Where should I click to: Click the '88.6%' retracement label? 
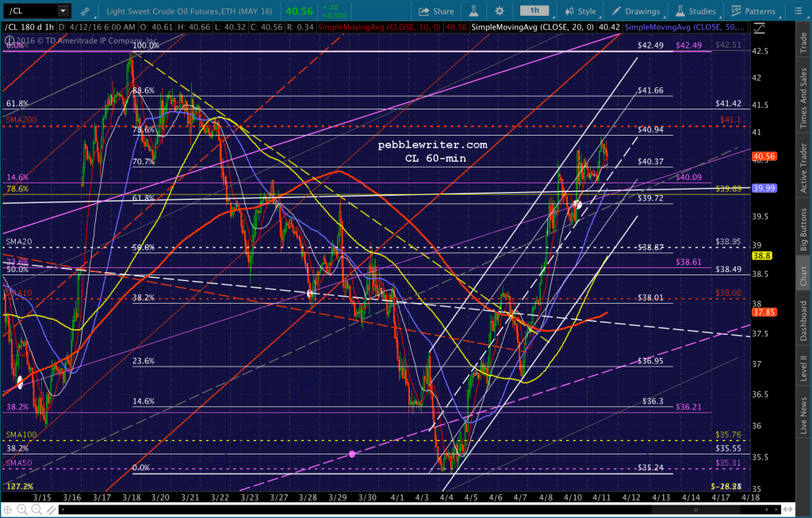pyautogui.click(x=144, y=90)
